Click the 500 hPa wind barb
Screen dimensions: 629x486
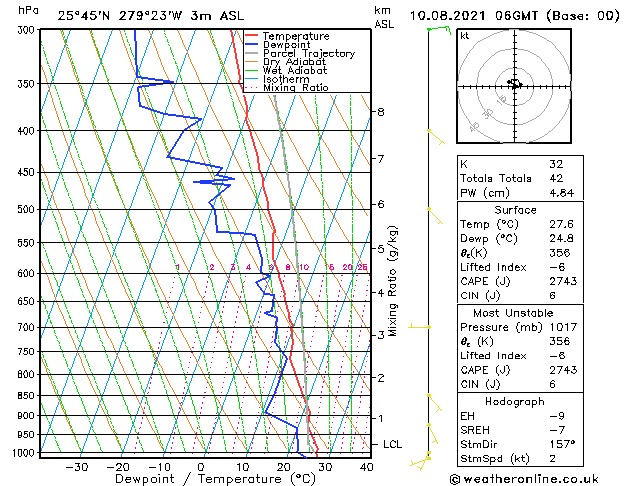click(435, 216)
